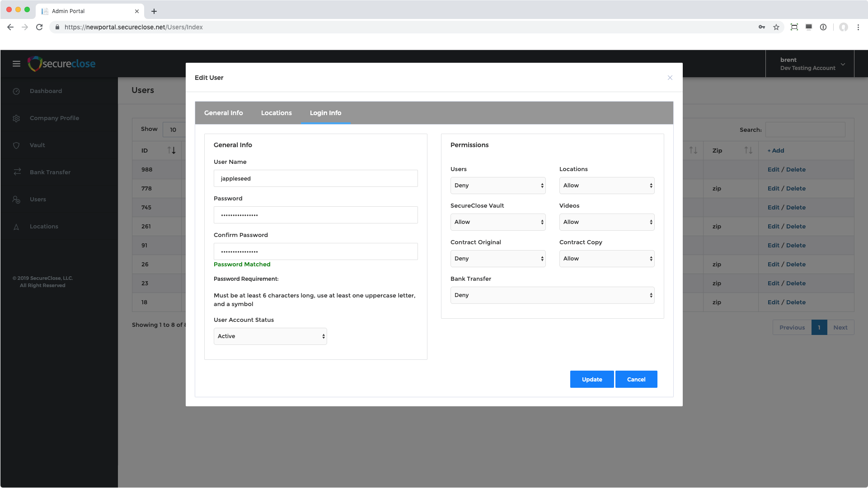This screenshot has height=488, width=868.
Task: Open the User Account Status dropdown showing Active
Action: (270, 336)
